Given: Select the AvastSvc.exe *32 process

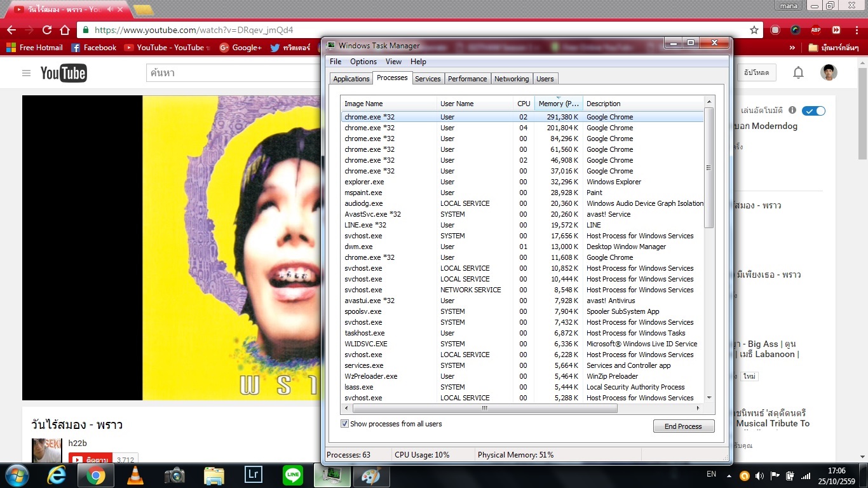Looking at the screenshot, I should 522,214.
